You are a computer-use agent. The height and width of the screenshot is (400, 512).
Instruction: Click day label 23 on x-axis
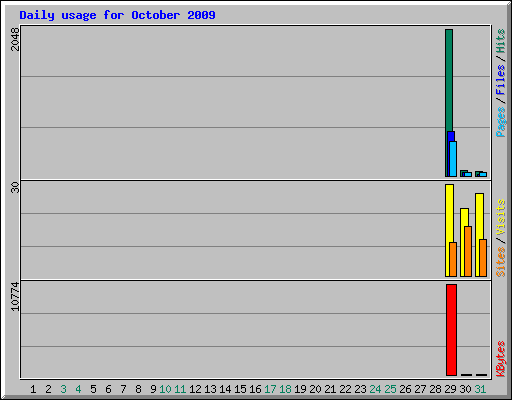[360, 389]
